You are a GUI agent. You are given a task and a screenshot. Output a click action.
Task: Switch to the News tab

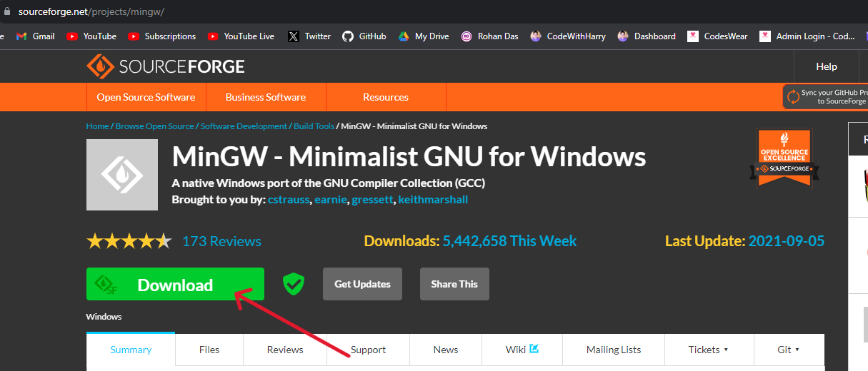446,350
